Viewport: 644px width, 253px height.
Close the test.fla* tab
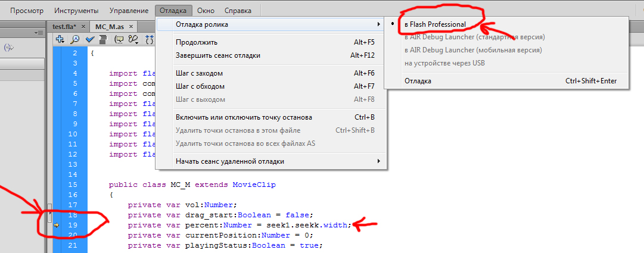[x=83, y=27]
